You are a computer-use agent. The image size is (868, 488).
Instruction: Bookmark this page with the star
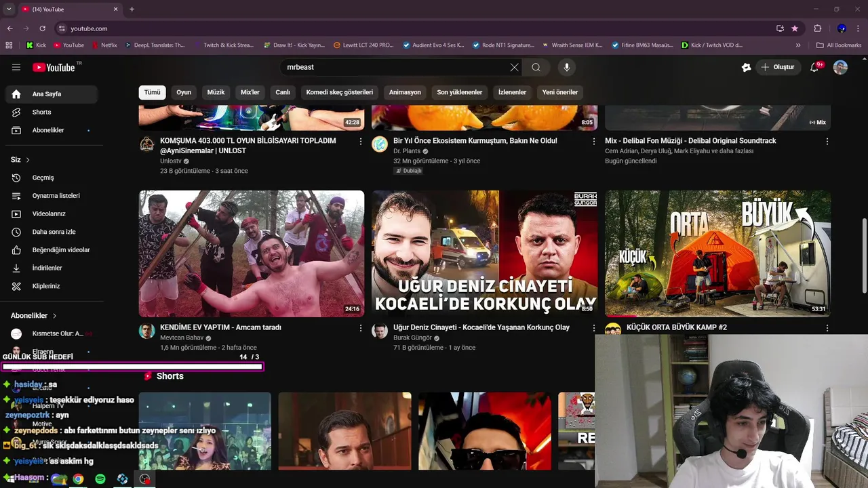click(x=795, y=28)
